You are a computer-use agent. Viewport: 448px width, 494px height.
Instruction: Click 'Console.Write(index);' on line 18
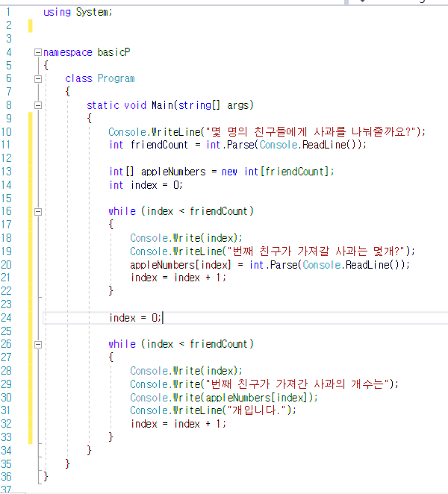pos(186,238)
